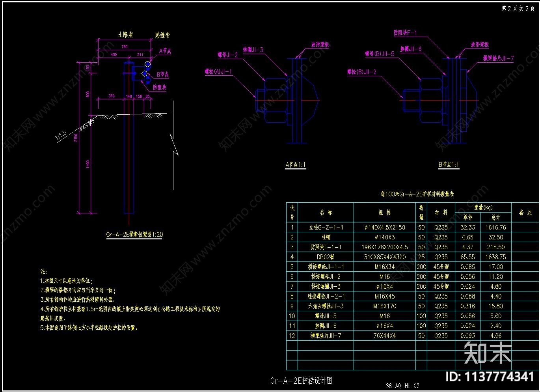Select unit weight "65.55"
The height and width of the screenshot is (392, 540).
pos(467,257)
